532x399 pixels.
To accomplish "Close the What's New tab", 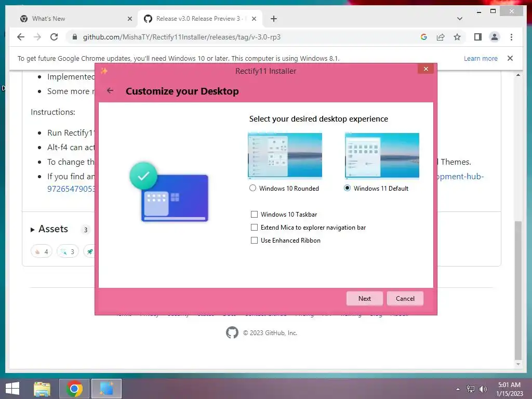I will [129, 19].
